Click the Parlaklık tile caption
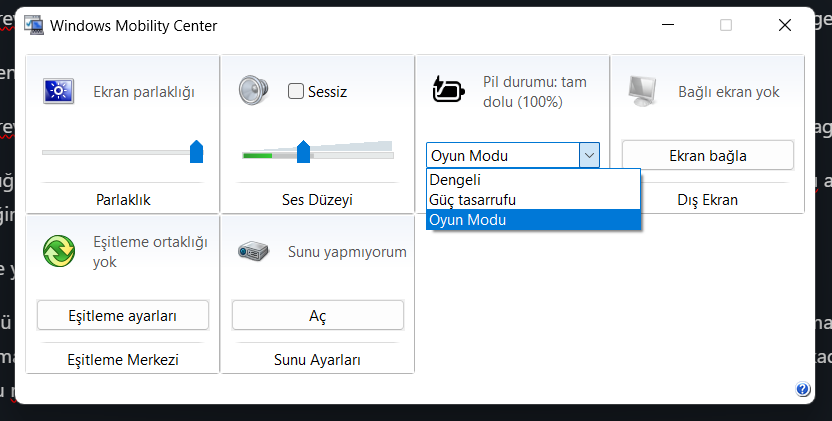Image resolution: width=832 pixels, height=421 pixels. [x=123, y=200]
